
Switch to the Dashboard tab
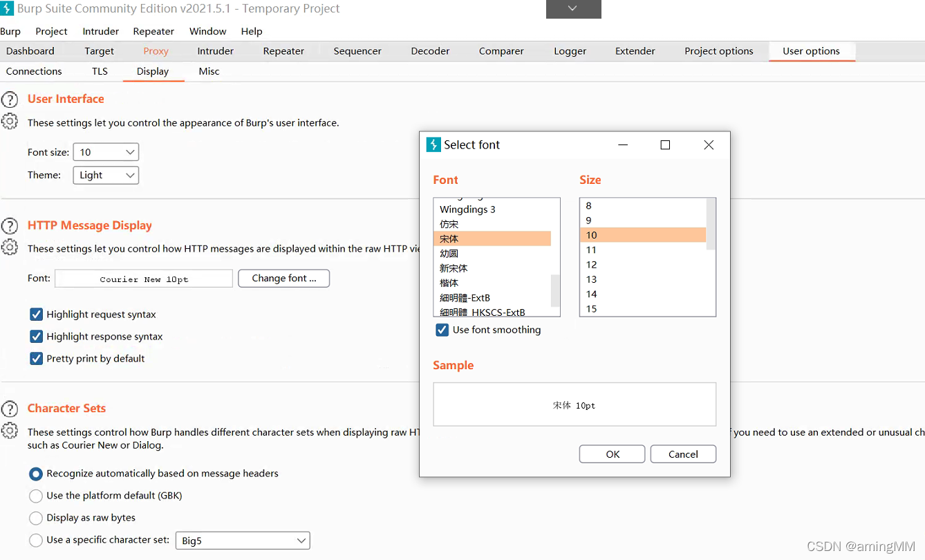coord(30,51)
